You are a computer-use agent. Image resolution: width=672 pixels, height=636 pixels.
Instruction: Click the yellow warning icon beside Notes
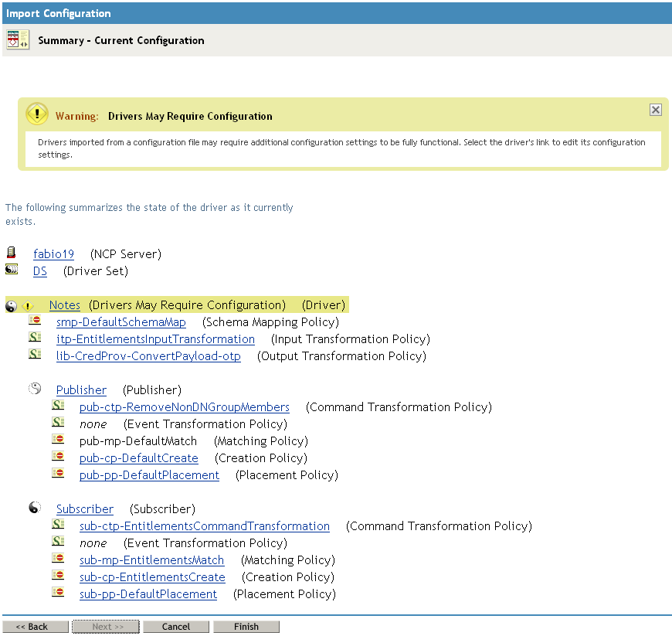(x=29, y=305)
